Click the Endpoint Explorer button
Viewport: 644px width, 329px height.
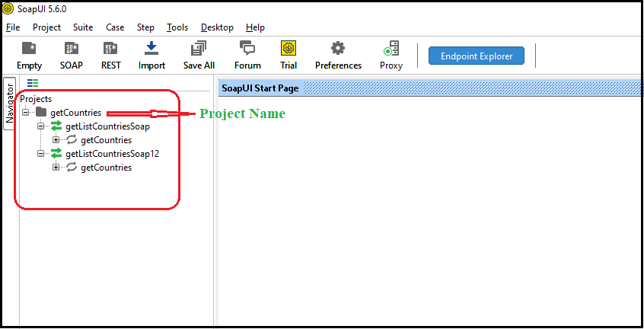pyautogui.click(x=477, y=56)
